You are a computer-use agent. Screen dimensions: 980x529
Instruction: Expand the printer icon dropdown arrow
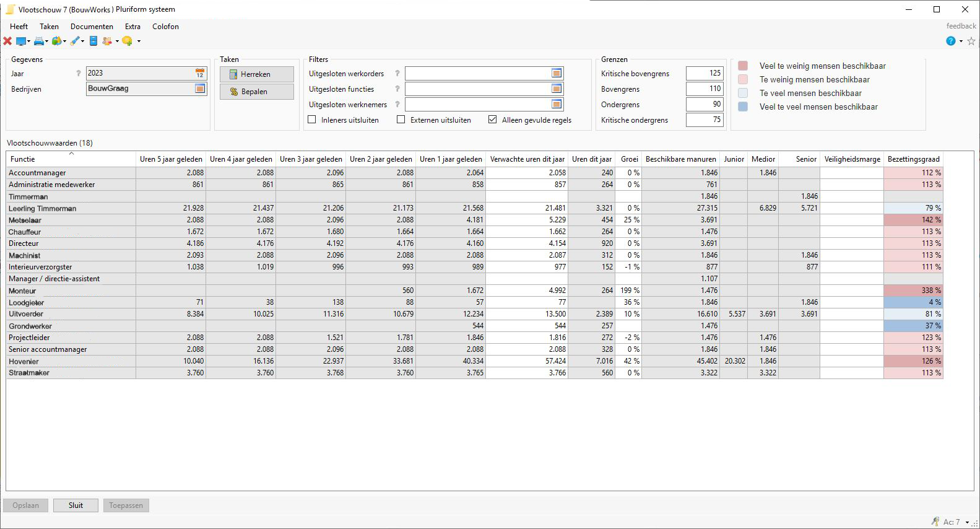(46, 42)
